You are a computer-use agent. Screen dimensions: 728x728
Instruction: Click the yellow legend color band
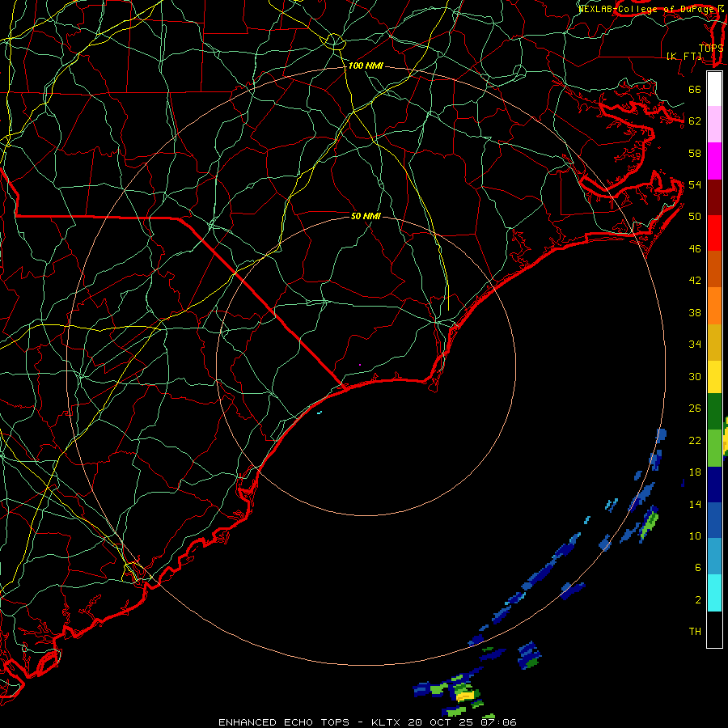pyautogui.click(x=714, y=377)
